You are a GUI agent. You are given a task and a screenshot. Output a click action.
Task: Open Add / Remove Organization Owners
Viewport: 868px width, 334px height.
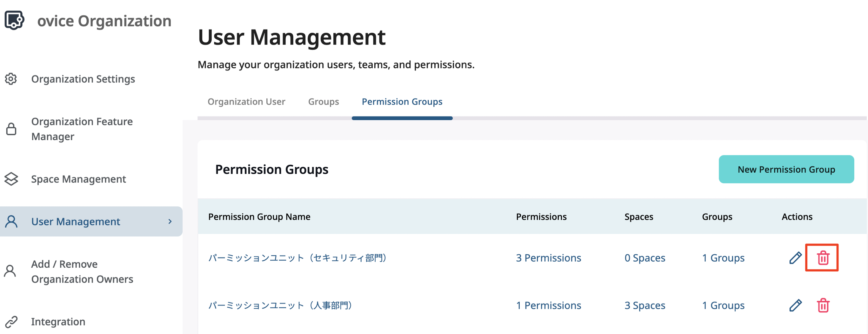[x=82, y=272]
